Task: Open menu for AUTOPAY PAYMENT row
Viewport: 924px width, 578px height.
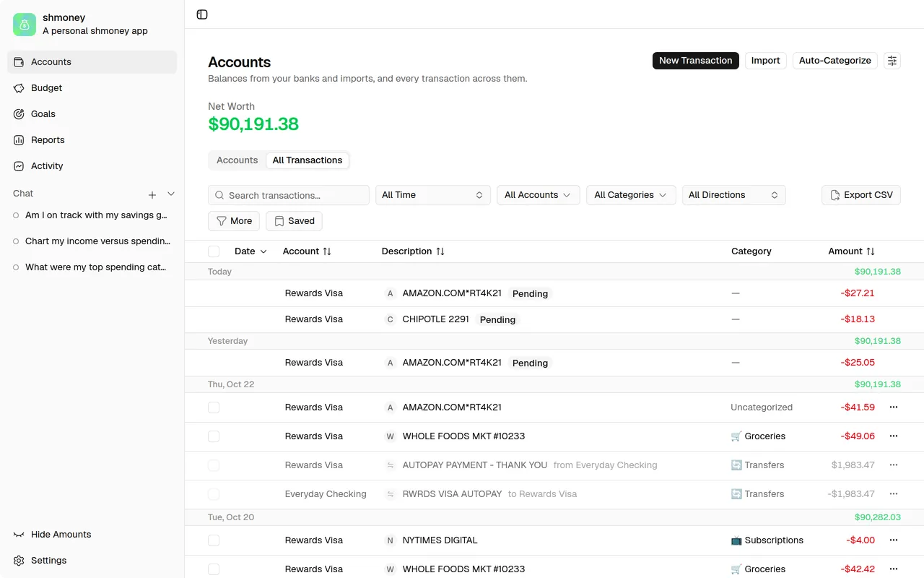Action: point(894,465)
